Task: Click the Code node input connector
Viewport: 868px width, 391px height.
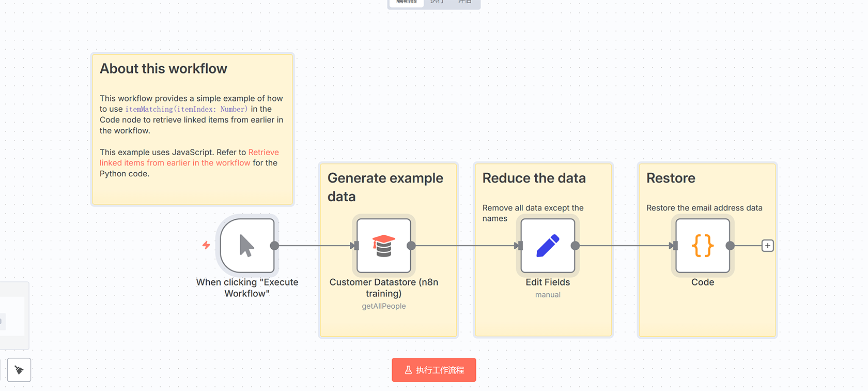Action: click(674, 246)
